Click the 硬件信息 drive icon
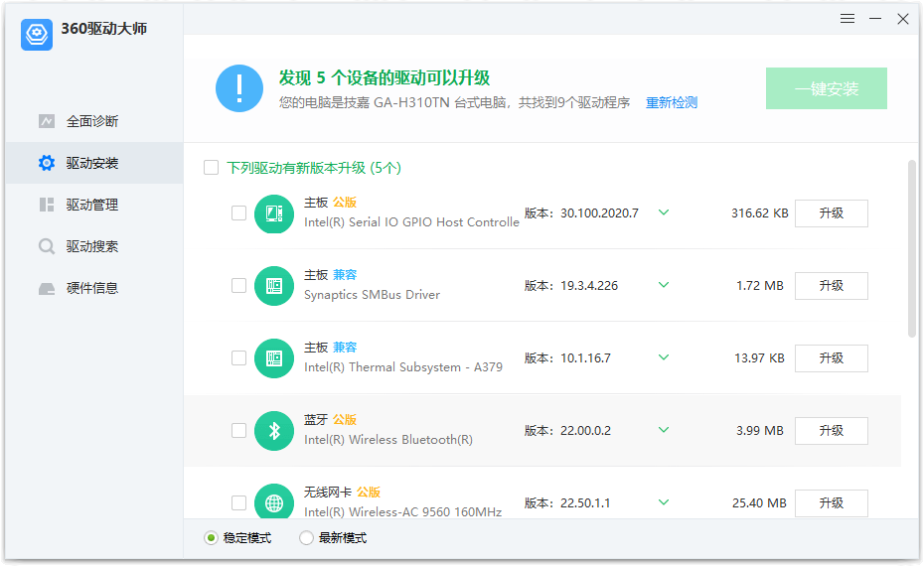 click(x=47, y=289)
